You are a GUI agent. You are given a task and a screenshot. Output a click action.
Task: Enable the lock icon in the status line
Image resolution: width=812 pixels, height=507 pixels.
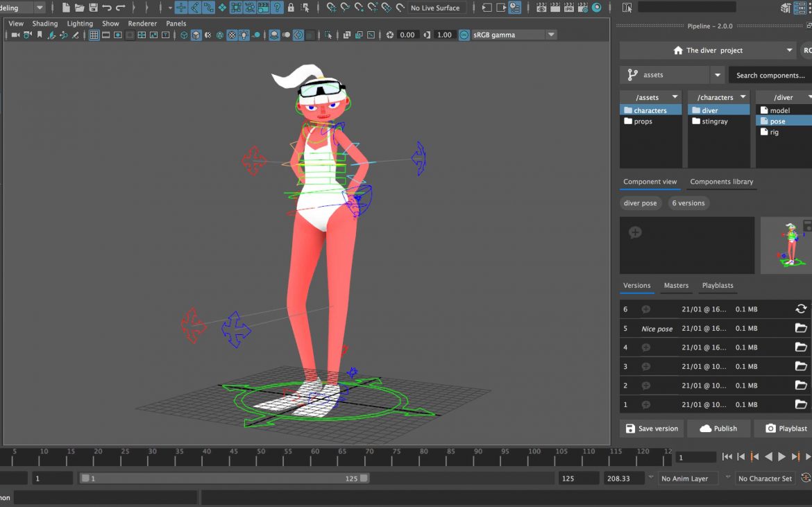(x=292, y=8)
